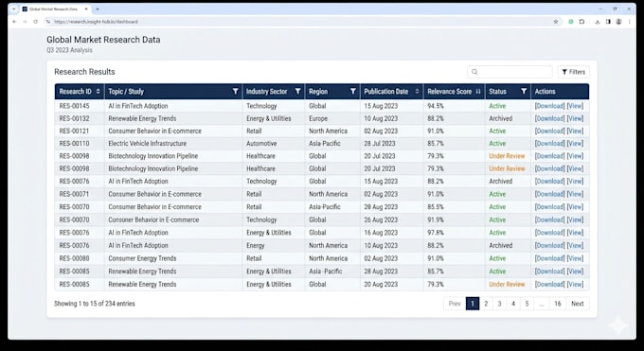This screenshot has width=644, height=351.
Task: Open a new browser tab with plus
Action: (98, 9)
